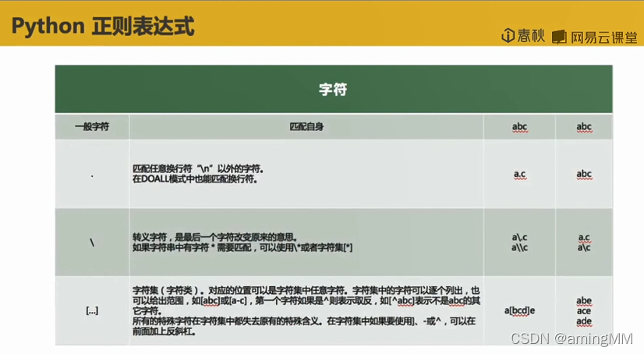Click the 春秋 logo icon
644x354 pixels.
508,36
